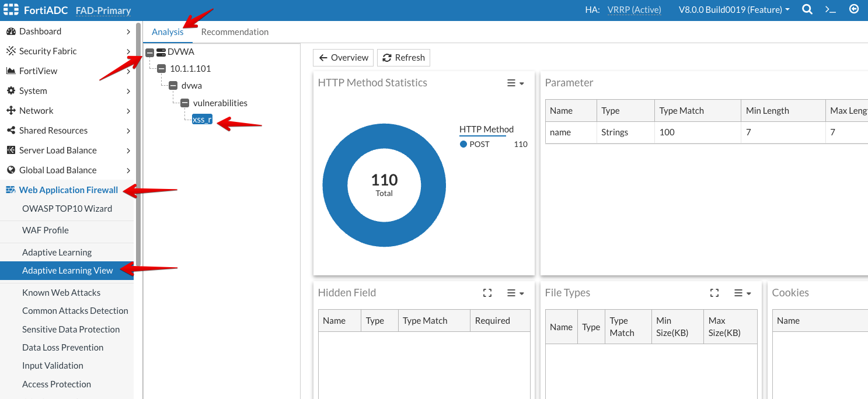Click the logout icon in top bar
Viewport: 868px width, 399px height.
pos(854,9)
